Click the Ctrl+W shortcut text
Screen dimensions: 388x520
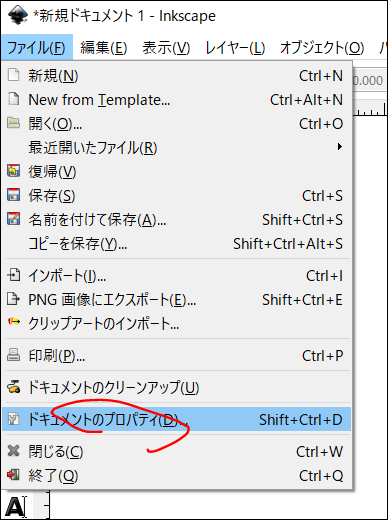319,452
